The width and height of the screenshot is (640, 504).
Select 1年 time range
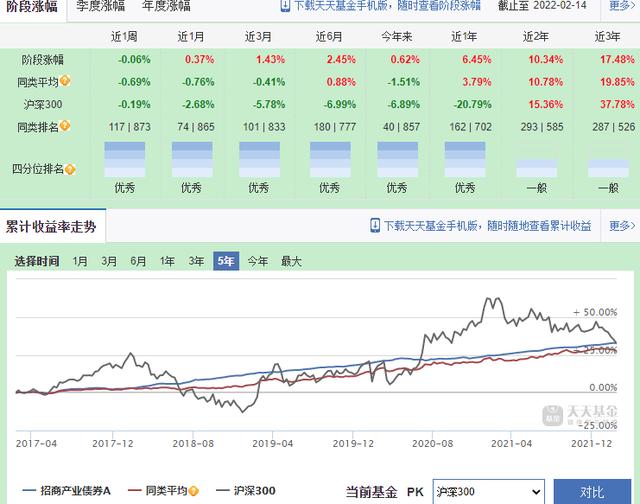point(167,261)
